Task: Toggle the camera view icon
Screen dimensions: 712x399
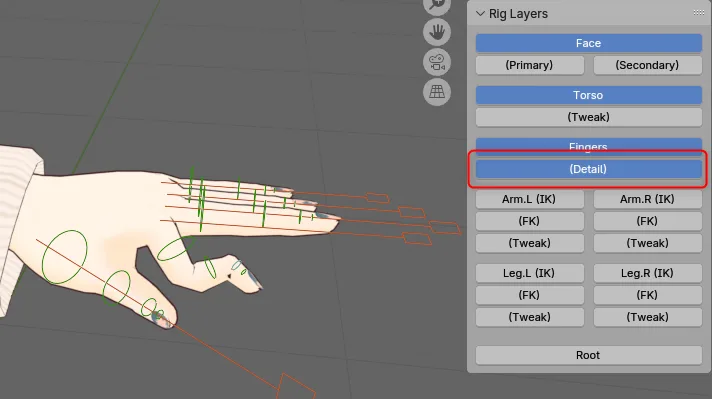Action: tap(437, 62)
